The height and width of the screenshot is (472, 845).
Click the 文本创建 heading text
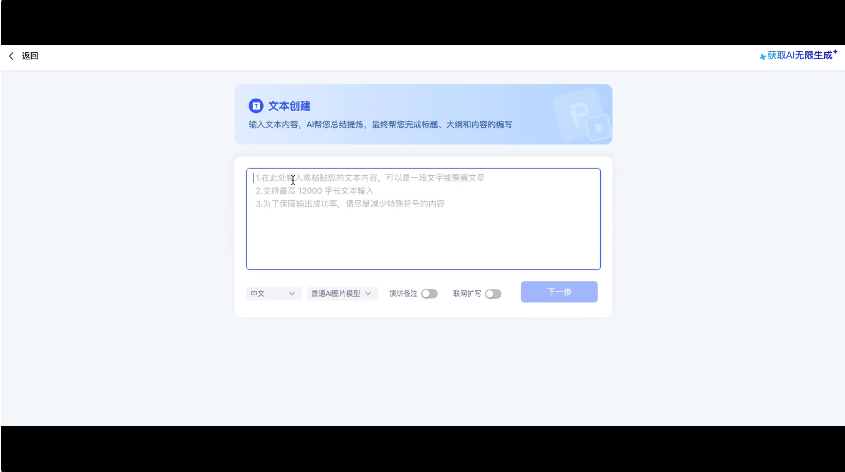tap(289, 106)
